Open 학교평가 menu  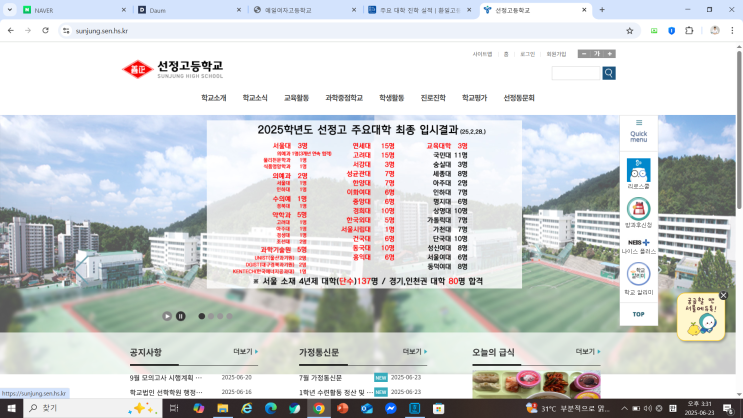click(474, 98)
